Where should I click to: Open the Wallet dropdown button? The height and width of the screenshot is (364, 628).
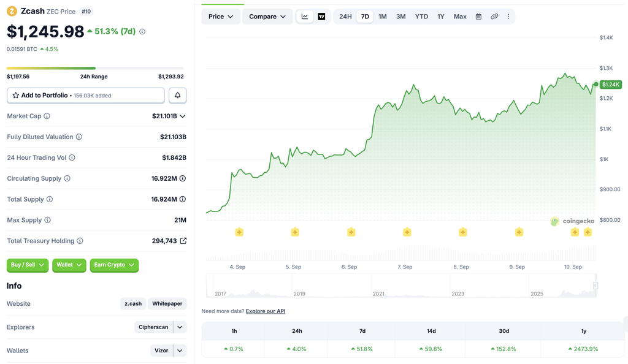coord(69,265)
